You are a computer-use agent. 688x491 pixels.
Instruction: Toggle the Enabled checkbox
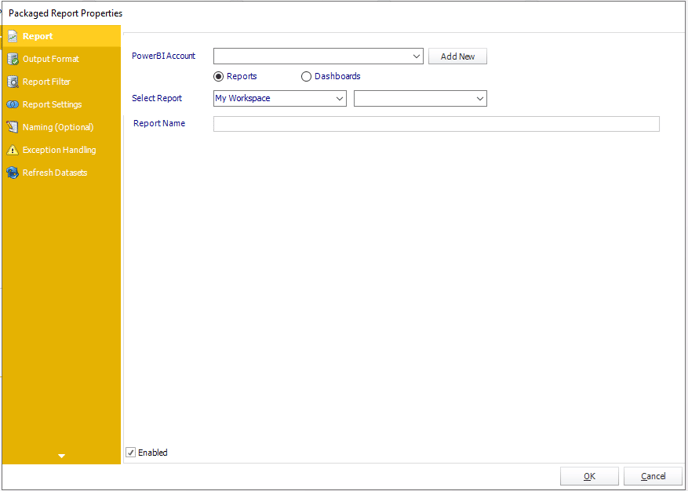tap(131, 452)
